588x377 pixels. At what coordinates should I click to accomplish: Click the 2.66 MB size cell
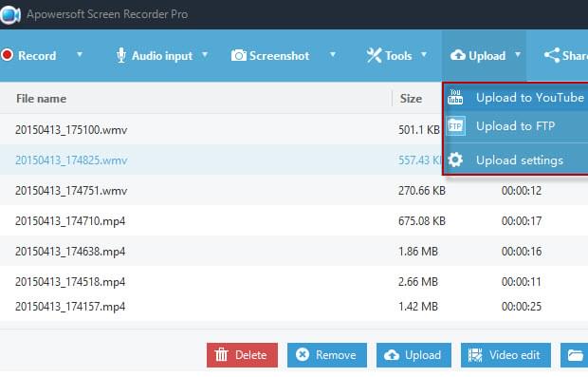(418, 282)
